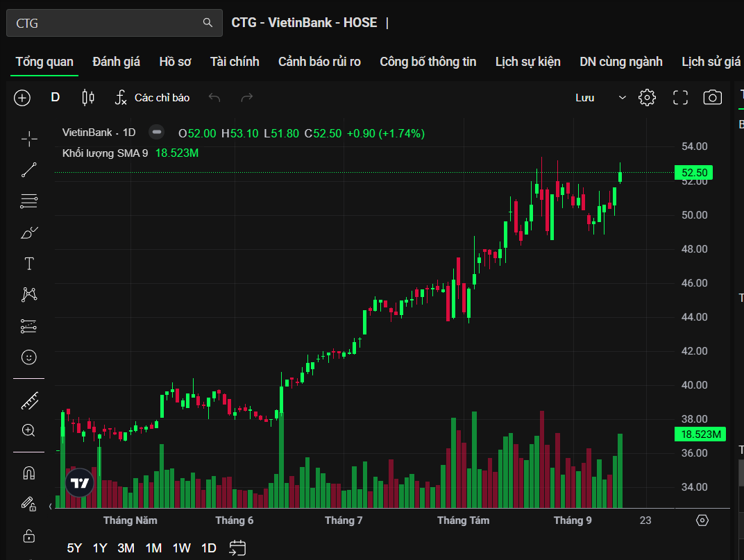Set chart range to 1D
Image resolution: width=744 pixels, height=560 pixels.
(209, 548)
